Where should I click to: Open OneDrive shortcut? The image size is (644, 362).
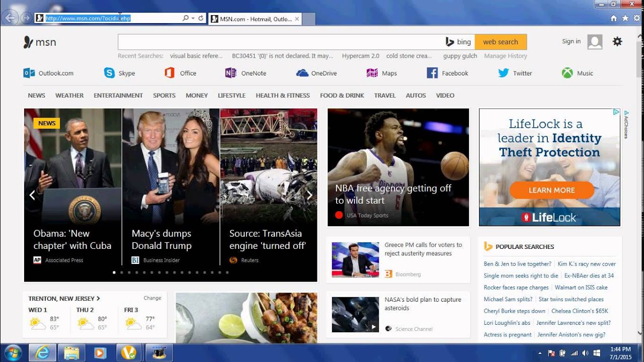click(x=316, y=73)
